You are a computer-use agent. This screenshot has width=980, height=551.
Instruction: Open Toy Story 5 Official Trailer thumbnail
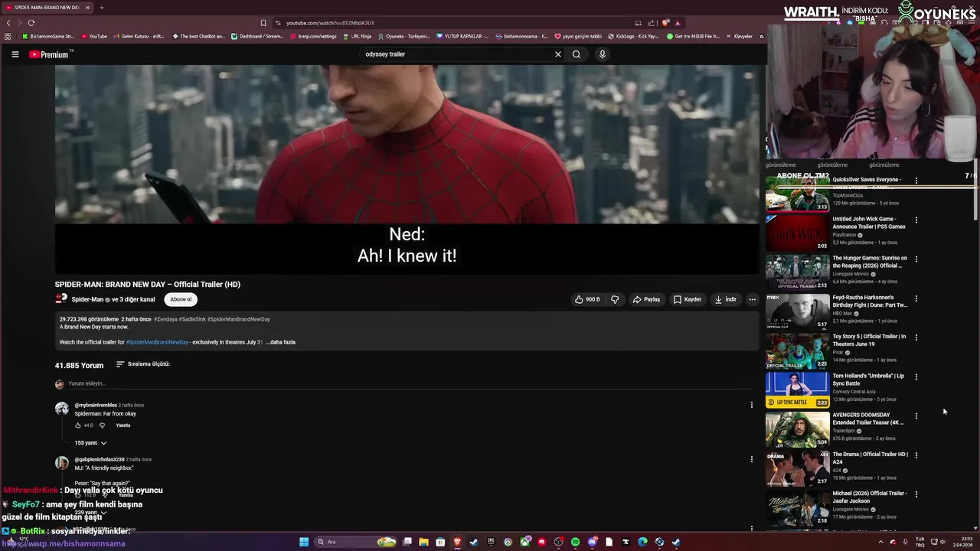[x=797, y=350]
